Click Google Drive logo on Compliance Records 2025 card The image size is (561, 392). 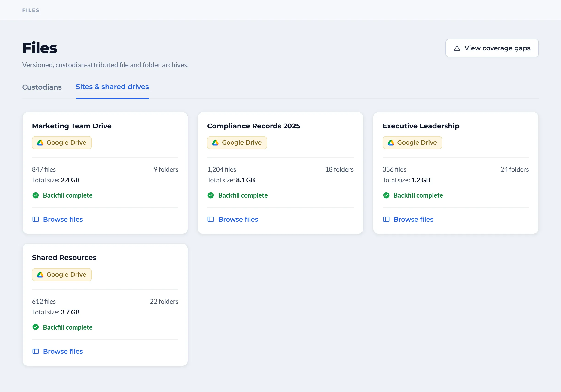click(x=215, y=142)
